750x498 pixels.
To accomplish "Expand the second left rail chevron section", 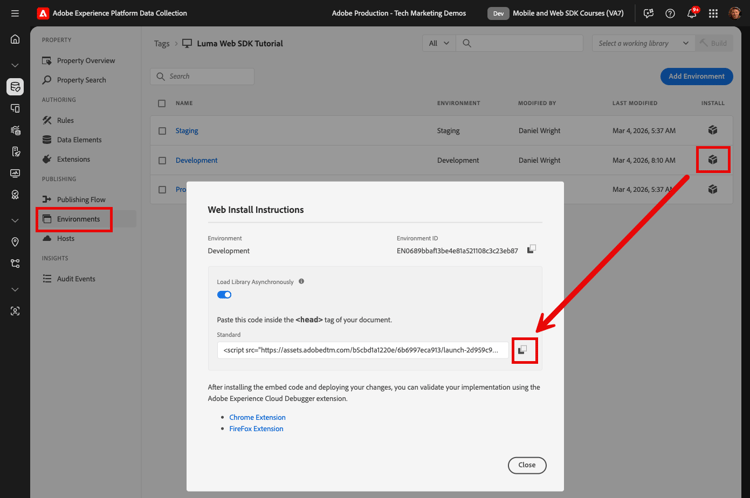I will point(15,221).
